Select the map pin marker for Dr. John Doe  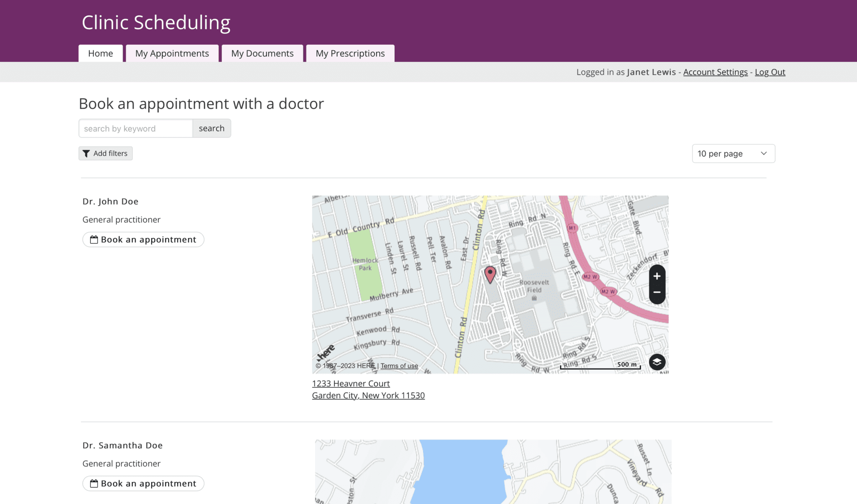pyautogui.click(x=490, y=274)
